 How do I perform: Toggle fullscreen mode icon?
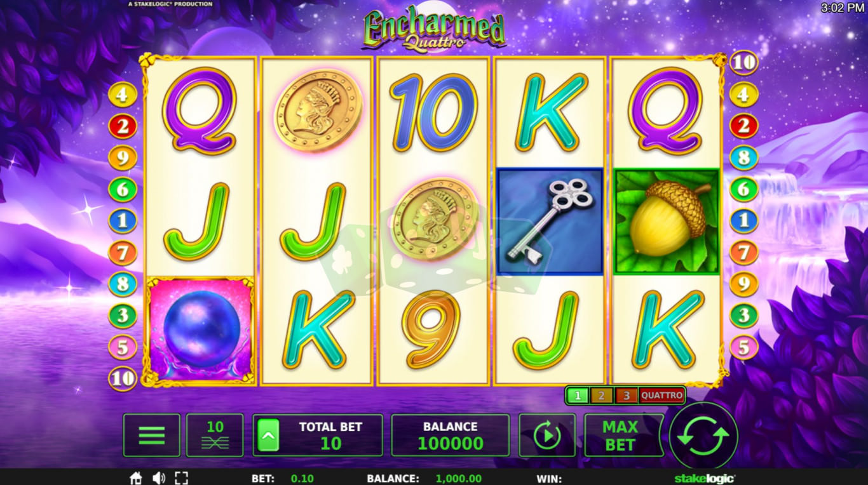[x=181, y=478]
